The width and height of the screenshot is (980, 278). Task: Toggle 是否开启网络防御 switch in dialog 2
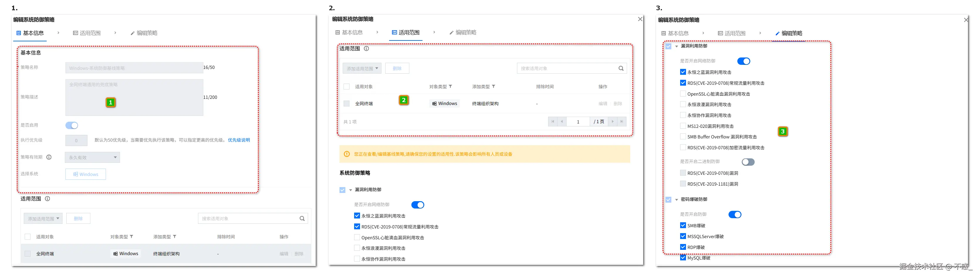tap(418, 205)
